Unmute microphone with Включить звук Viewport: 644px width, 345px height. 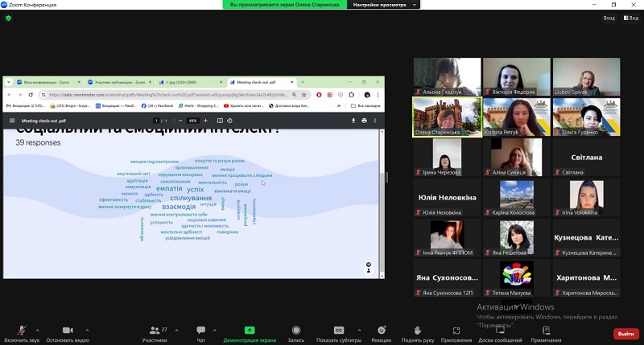(22, 331)
